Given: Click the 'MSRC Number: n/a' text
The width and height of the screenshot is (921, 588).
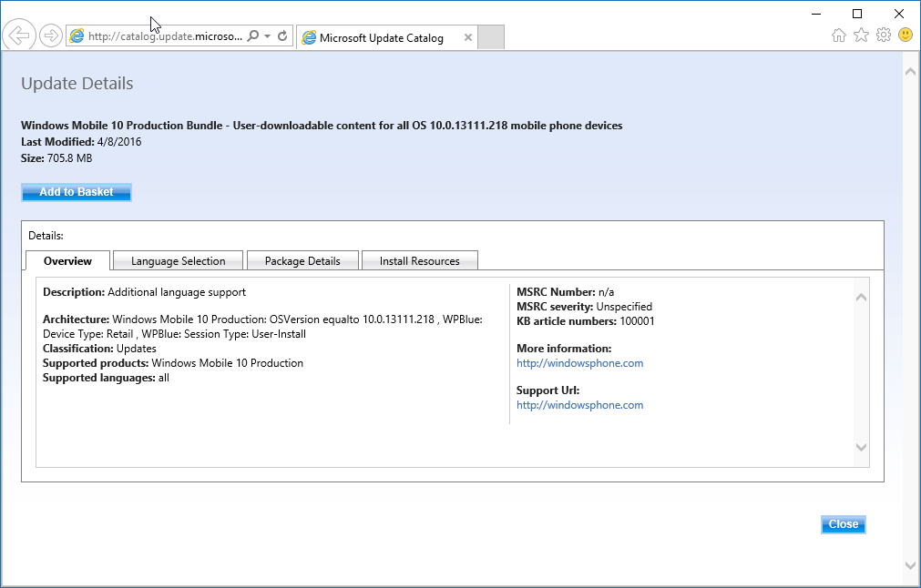Looking at the screenshot, I should [565, 292].
